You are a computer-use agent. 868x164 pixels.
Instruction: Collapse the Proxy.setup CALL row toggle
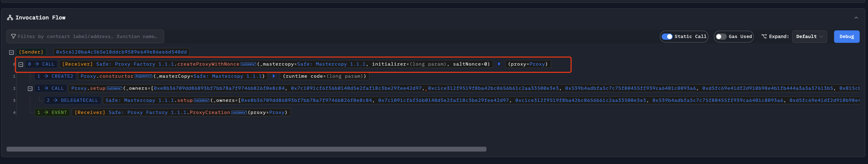30,89
